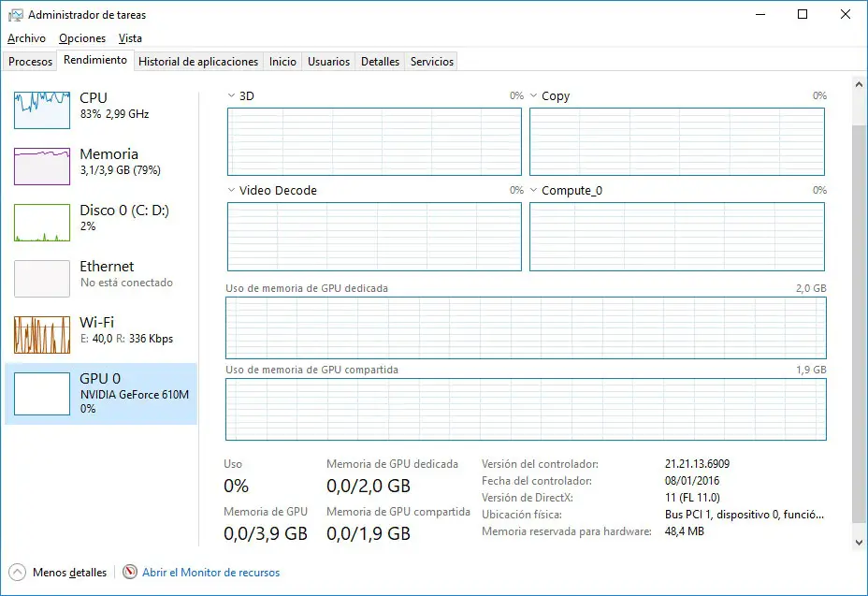Screen dimensions: 868x596
Task: Select the Wi-Fi activity graph icon
Action: coord(42,335)
